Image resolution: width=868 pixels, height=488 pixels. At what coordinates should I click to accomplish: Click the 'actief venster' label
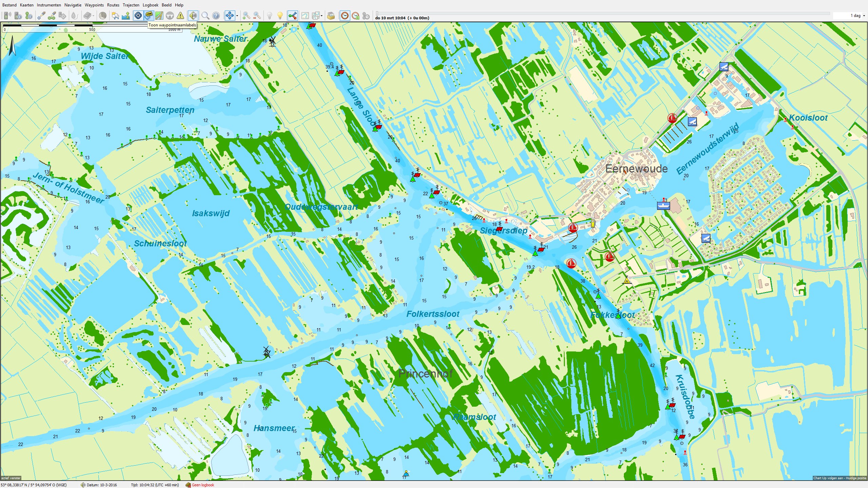pyautogui.click(x=11, y=478)
